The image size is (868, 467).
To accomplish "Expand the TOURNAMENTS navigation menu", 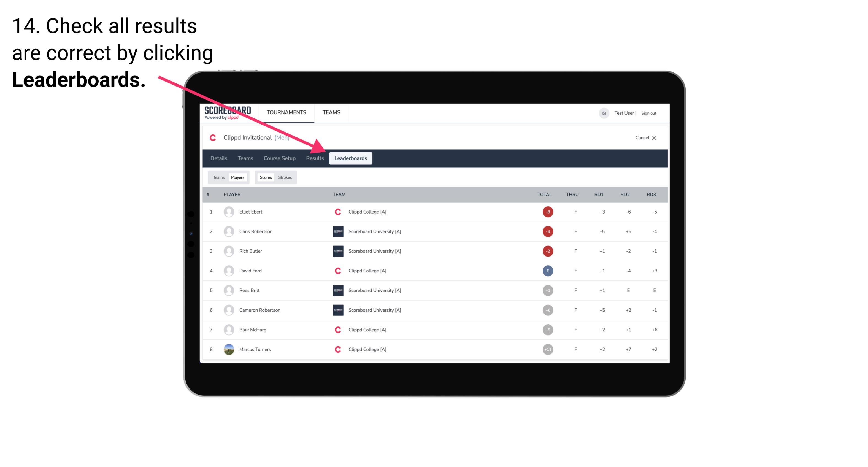I will 286,112.
